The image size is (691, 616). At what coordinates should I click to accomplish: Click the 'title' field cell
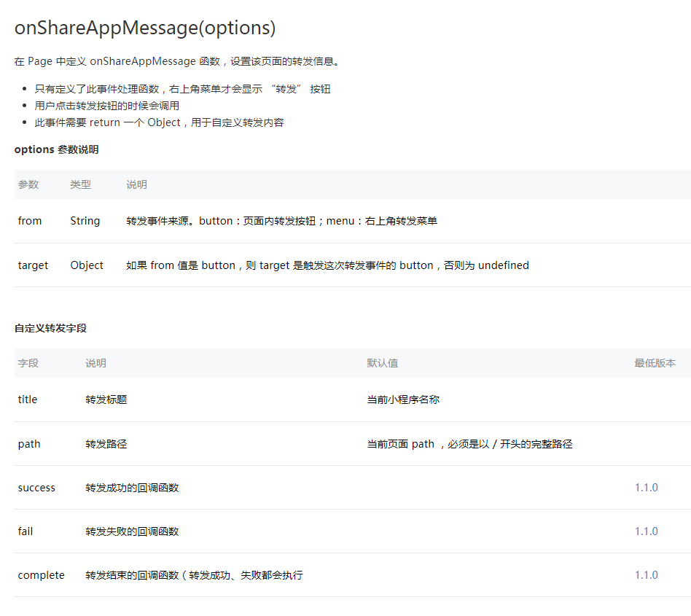[27, 399]
